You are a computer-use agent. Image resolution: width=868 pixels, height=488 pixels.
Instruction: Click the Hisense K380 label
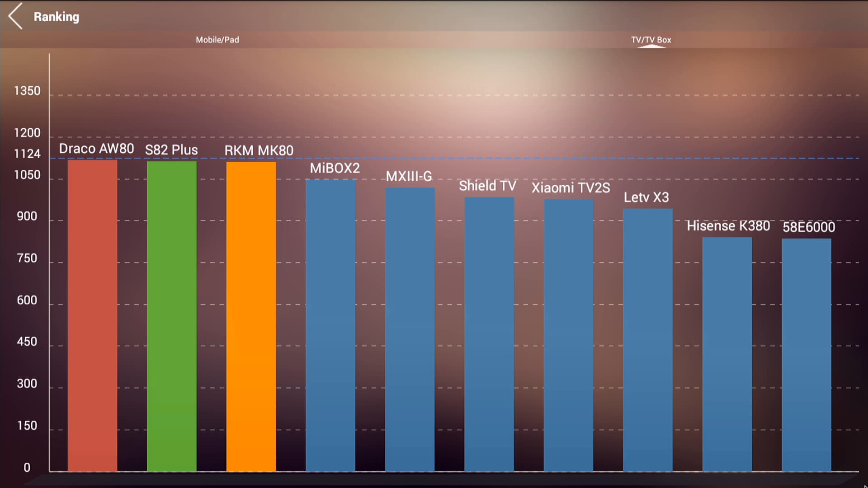[728, 226]
